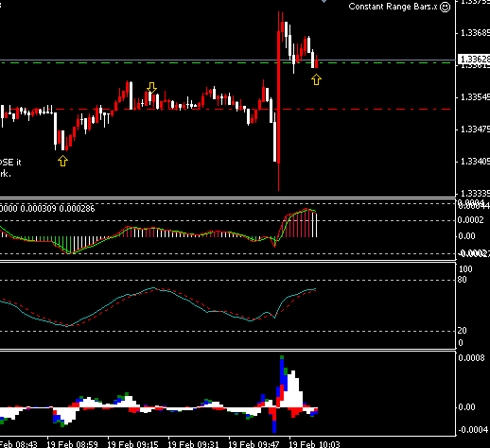Image resolution: width=490 pixels, height=448 pixels.
Task: Click the 0.0002 level scale label
Action: click(x=470, y=220)
